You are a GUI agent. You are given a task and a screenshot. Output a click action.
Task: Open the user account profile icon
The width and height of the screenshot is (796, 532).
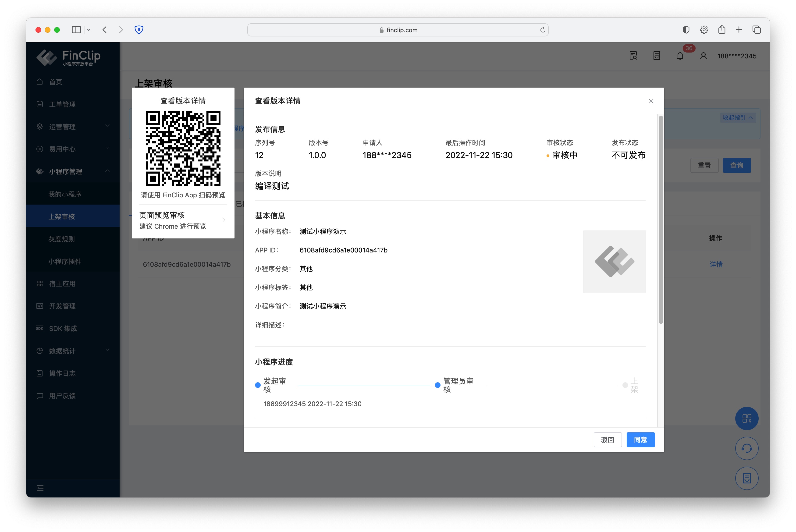703,56
